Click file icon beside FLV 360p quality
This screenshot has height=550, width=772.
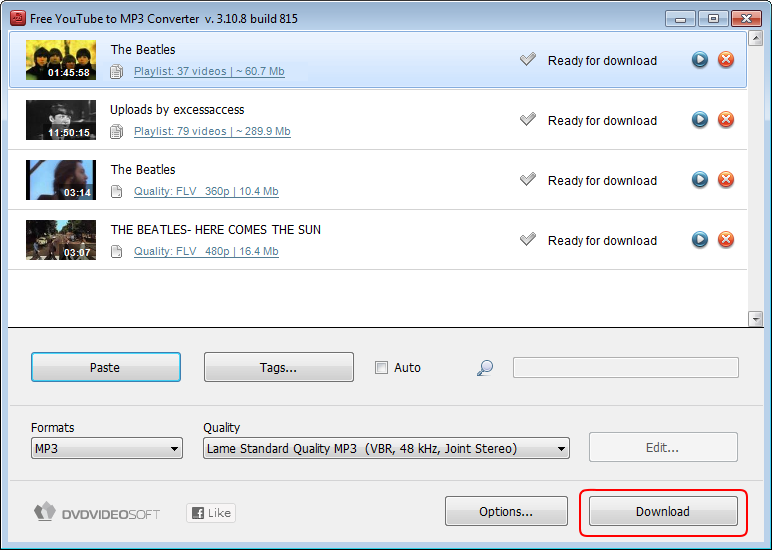click(117, 192)
